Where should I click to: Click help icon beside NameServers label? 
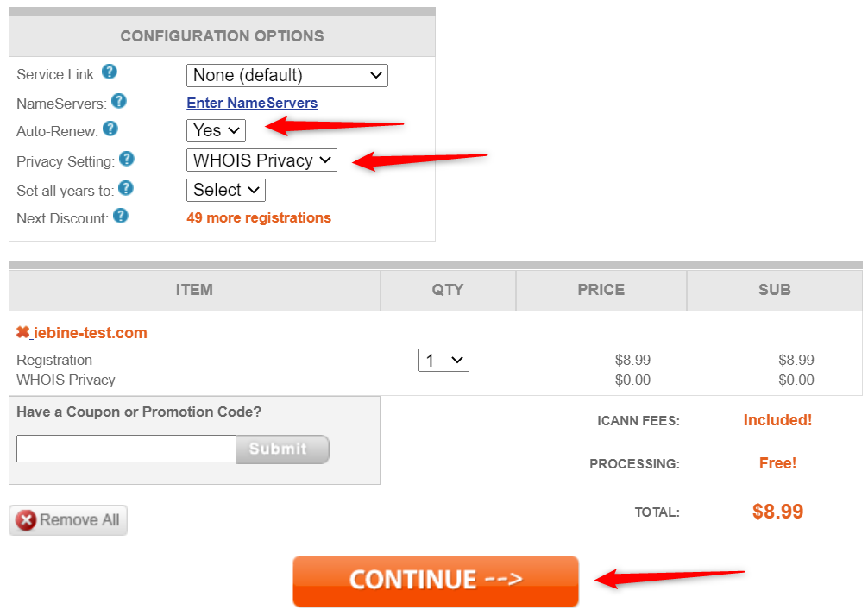pos(119,101)
